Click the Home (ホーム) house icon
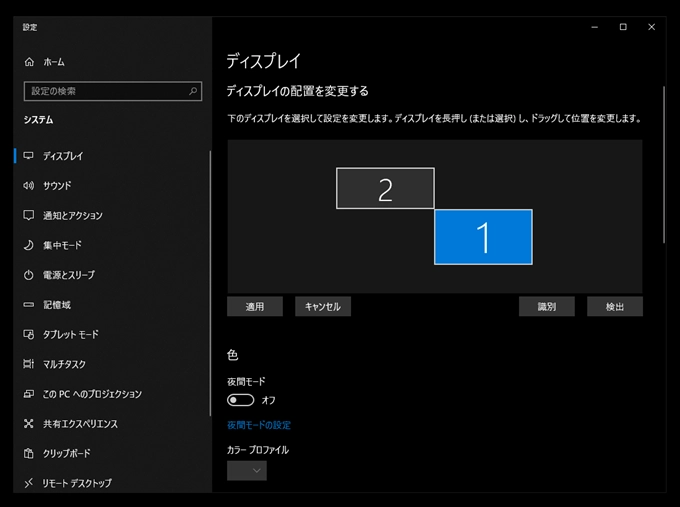Screen dimensions: 680x507 point(29,62)
